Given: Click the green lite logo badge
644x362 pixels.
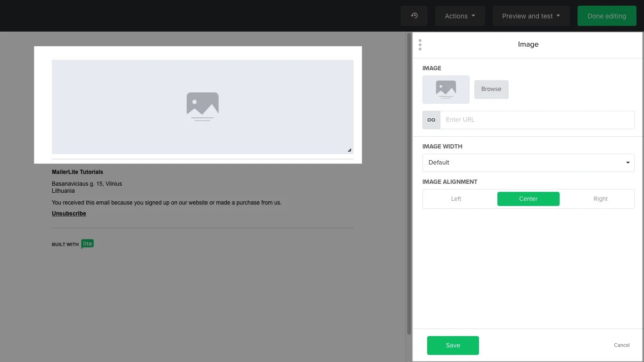Looking at the screenshot, I should click(87, 244).
